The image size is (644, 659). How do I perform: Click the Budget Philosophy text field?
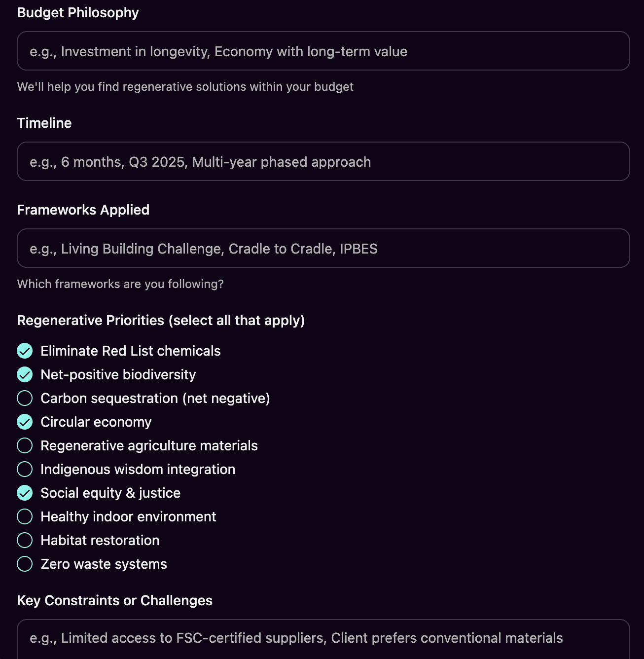tap(323, 51)
